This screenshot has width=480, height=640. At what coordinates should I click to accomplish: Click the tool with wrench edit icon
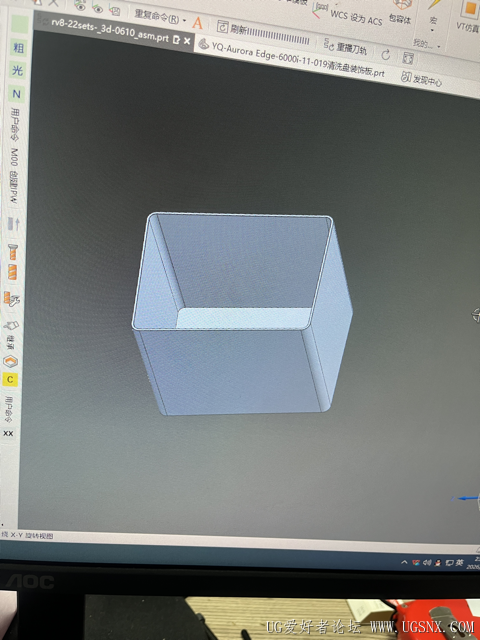point(11,299)
